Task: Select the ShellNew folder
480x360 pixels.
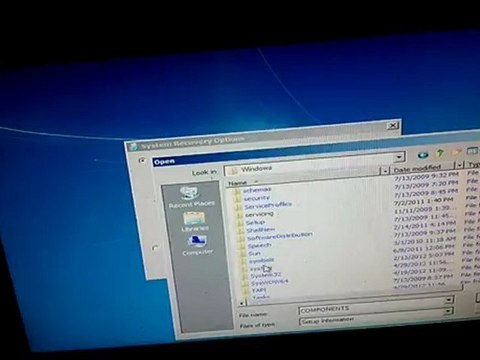Action: coord(256,230)
